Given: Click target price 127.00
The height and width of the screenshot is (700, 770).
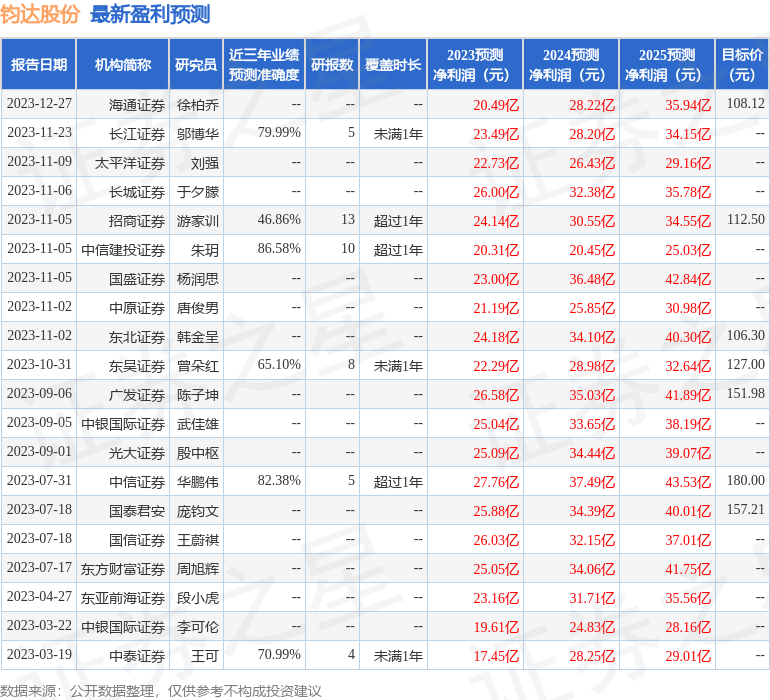Looking at the screenshot, I should (x=745, y=364).
